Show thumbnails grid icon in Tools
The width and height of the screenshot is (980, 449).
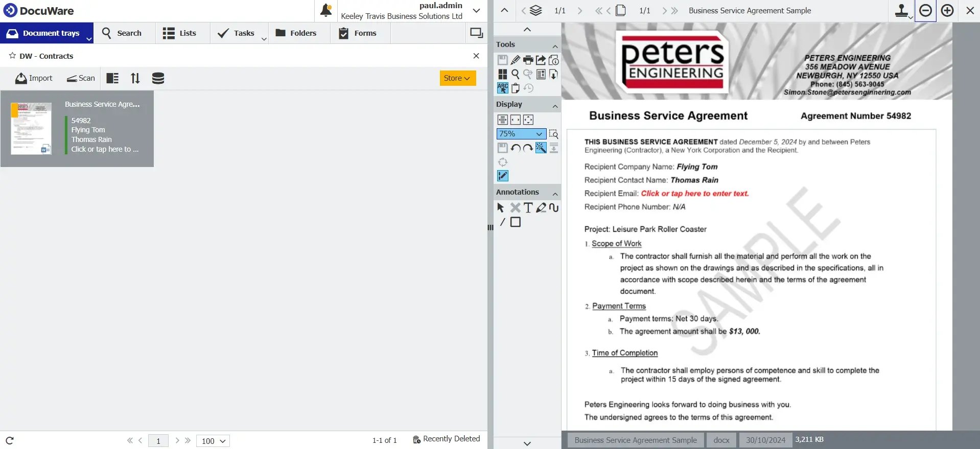(x=503, y=74)
